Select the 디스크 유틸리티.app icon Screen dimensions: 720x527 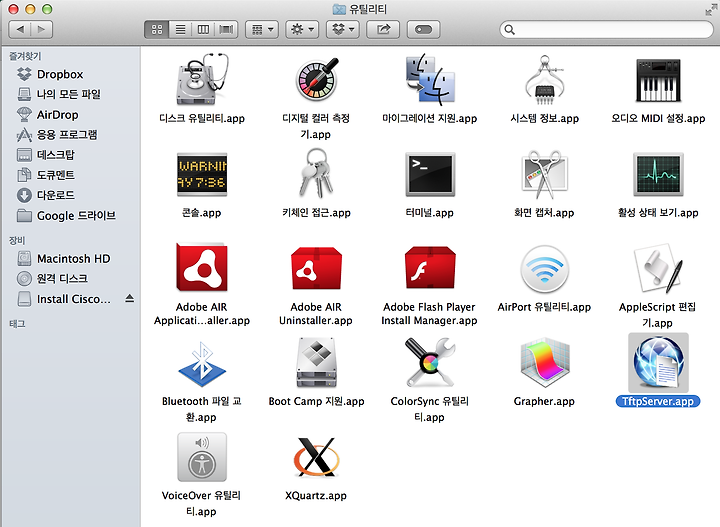coord(202,79)
